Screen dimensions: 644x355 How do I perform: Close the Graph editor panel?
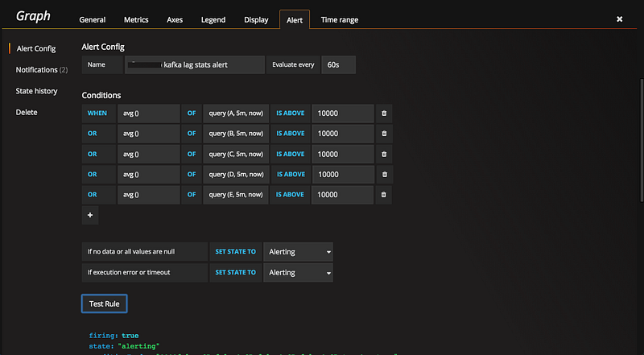pos(619,19)
